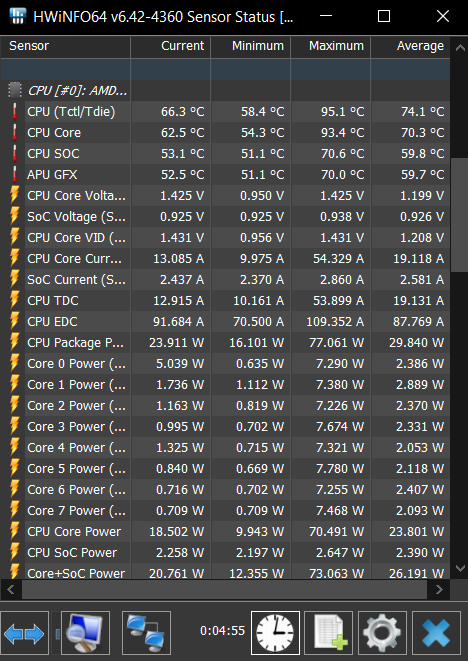468x661 pixels.
Task: Select the CPU EDC sensor label
Action: [52, 321]
